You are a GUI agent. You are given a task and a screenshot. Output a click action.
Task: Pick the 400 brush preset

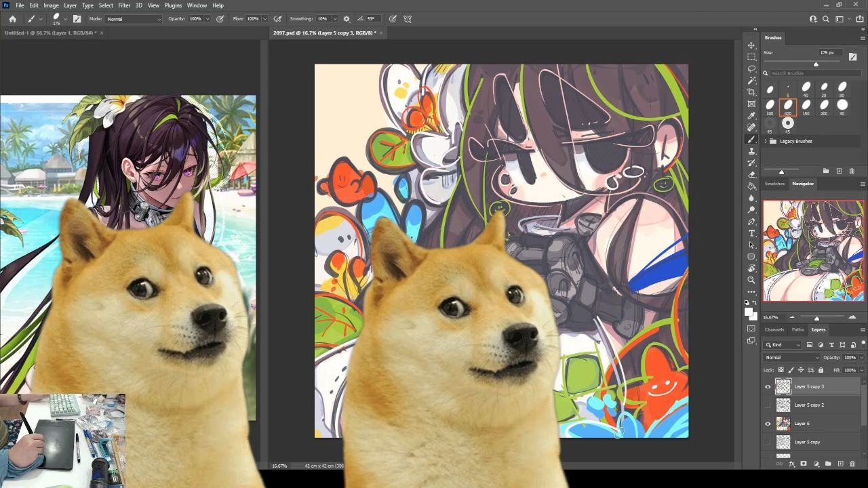pos(788,107)
